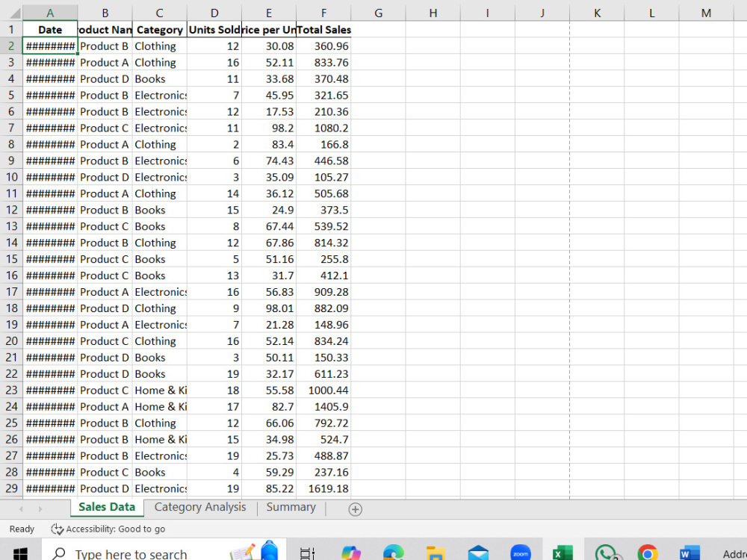Open Microsoft Edge from the taskbar
This screenshot has width=747, height=560.
click(x=393, y=554)
